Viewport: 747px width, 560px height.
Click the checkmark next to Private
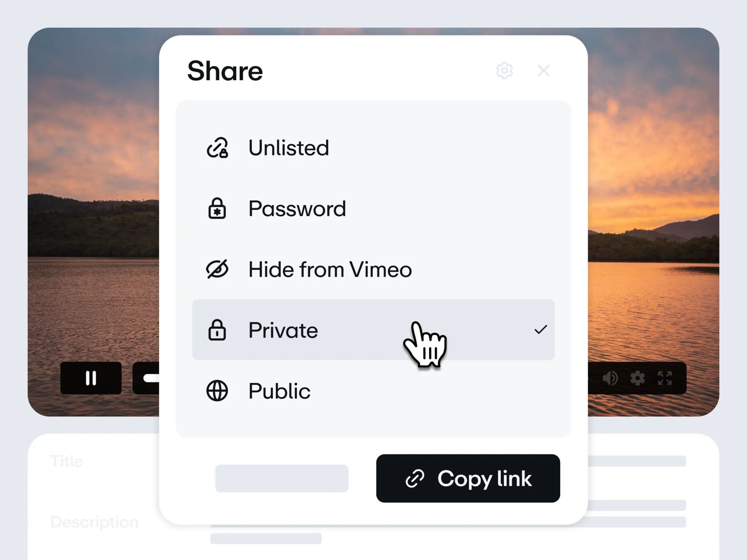[541, 330]
